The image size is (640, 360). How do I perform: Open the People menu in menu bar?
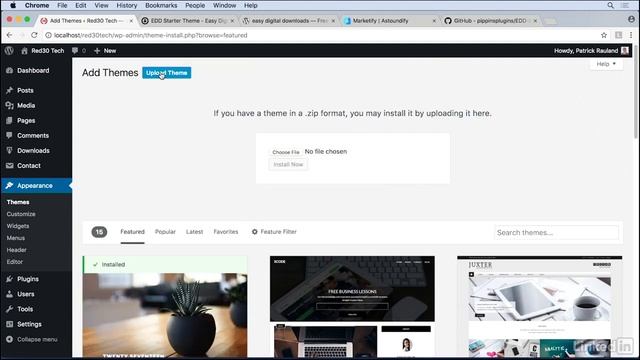coord(195,5)
